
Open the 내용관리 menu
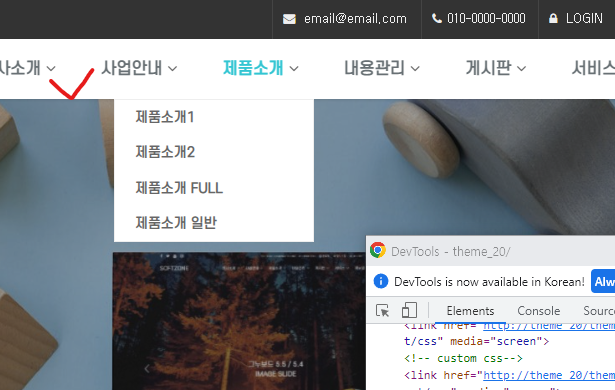tap(375, 68)
